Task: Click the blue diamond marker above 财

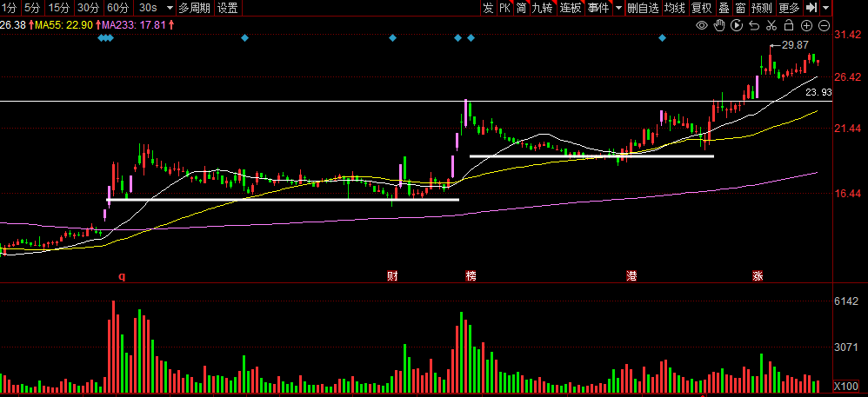Action: (x=392, y=38)
